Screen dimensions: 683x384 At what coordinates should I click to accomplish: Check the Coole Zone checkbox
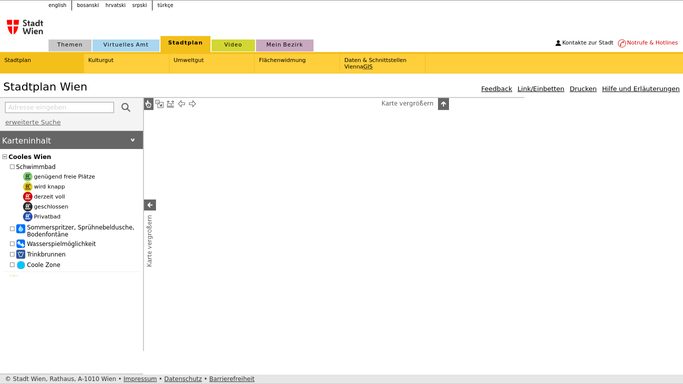tap(12, 265)
